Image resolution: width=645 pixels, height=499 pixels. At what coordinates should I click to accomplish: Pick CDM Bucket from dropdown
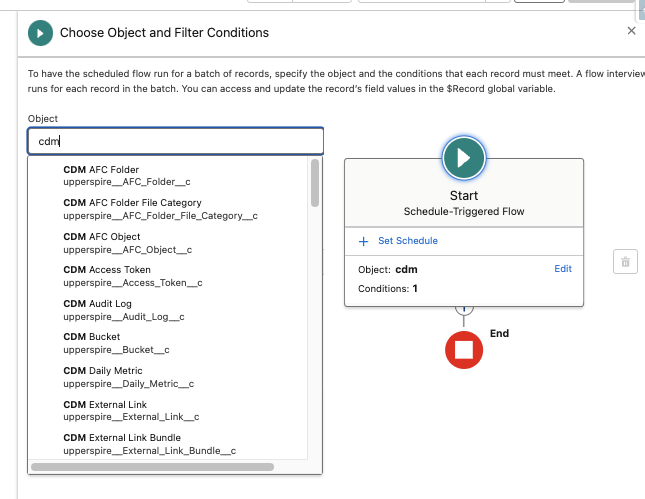[168, 343]
